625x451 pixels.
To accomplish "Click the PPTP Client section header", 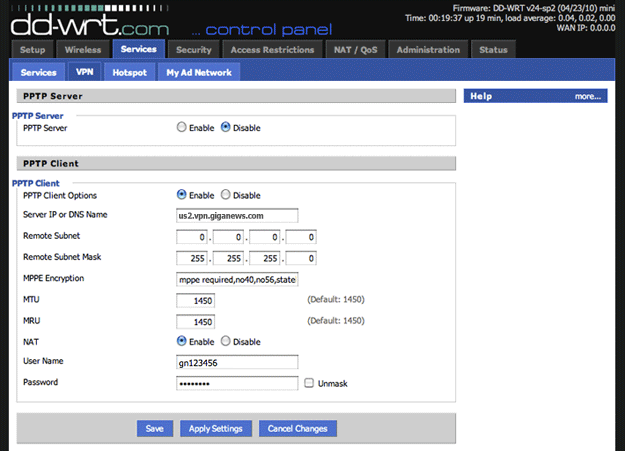I will point(236,163).
